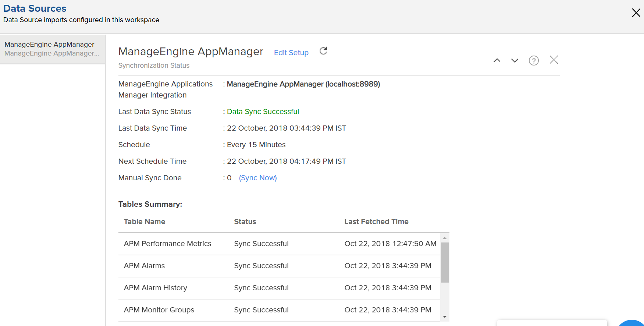644x326 pixels.
Task: Click the Data Sync Successful status text
Action: (x=263, y=111)
